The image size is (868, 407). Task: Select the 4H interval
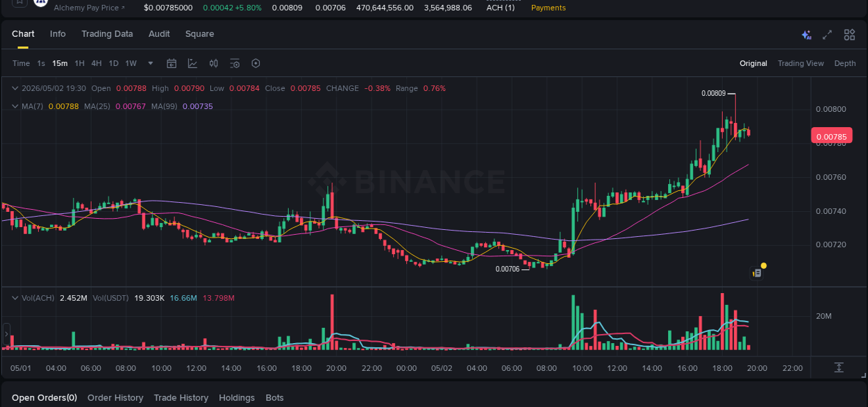coord(96,63)
